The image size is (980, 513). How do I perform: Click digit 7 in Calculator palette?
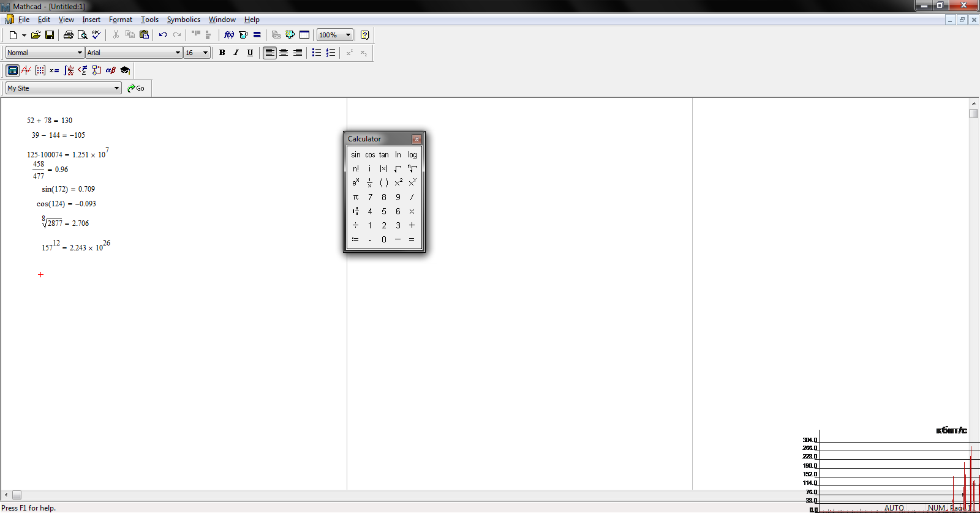click(x=370, y=197)
